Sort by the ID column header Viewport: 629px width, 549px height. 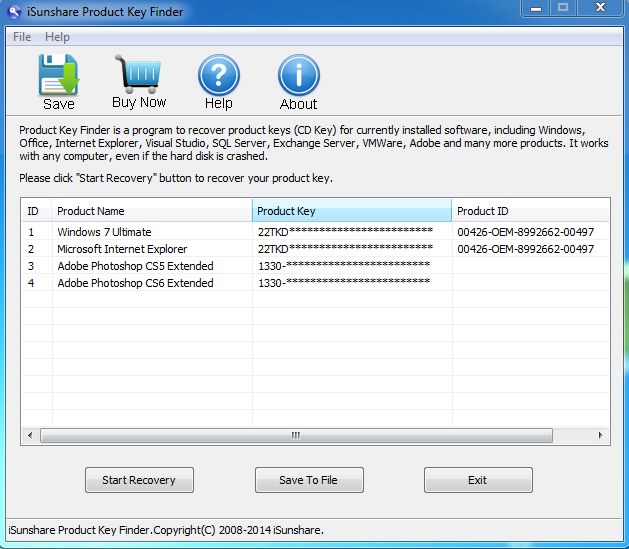coord(37,211)
